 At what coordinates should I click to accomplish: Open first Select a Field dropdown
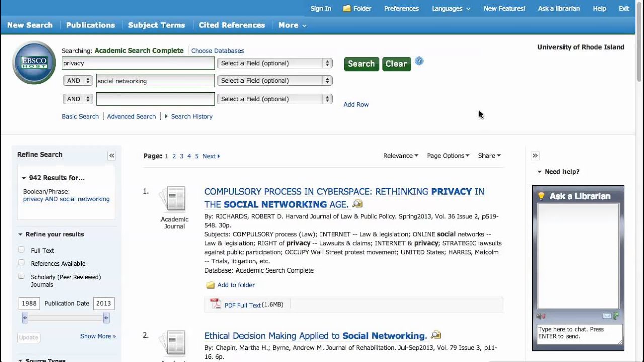point(275,63)
